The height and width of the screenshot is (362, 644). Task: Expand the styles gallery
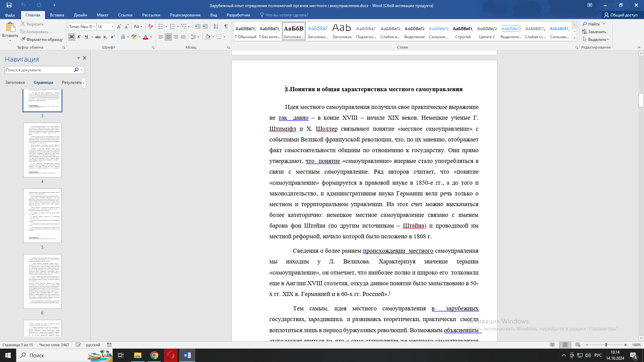pyautogui.click(x=574, y=39)
